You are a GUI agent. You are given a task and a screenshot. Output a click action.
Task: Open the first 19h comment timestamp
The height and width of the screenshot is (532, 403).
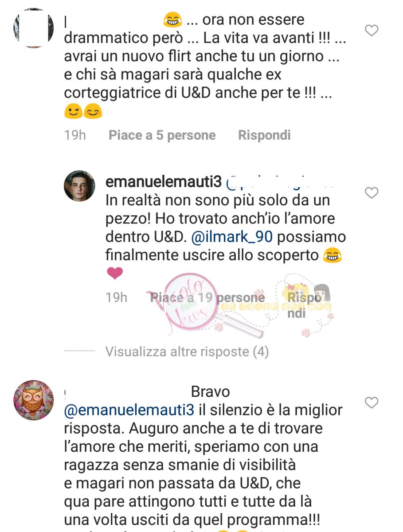(75, 135)
